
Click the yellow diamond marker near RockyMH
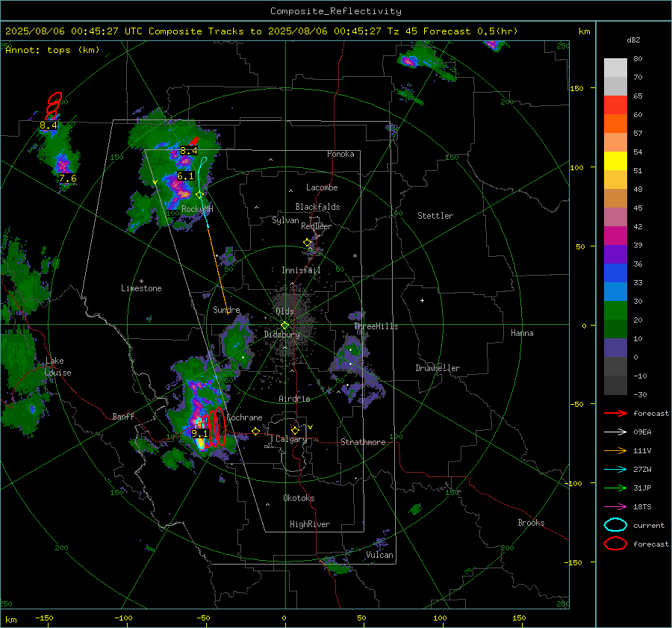(199, 195)
